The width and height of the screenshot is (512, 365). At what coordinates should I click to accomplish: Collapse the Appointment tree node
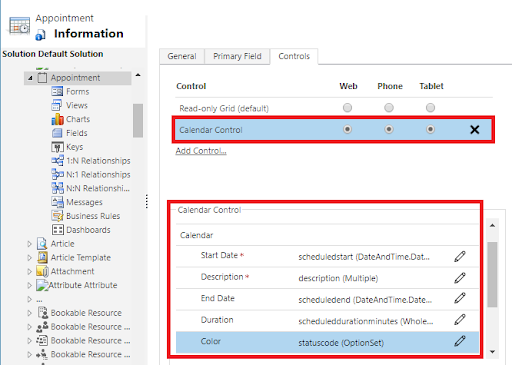(30, 78)
